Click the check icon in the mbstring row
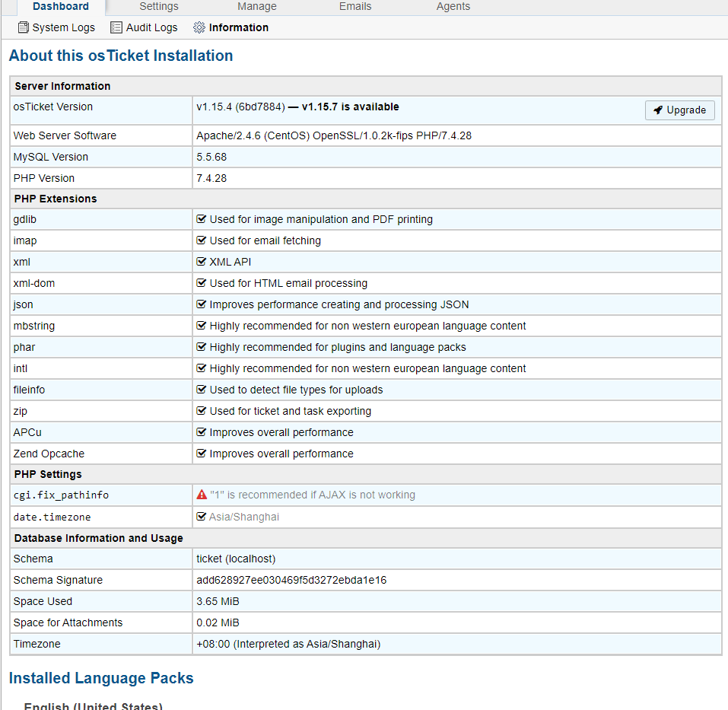728x710 pixels. click(x=201, y=326)
